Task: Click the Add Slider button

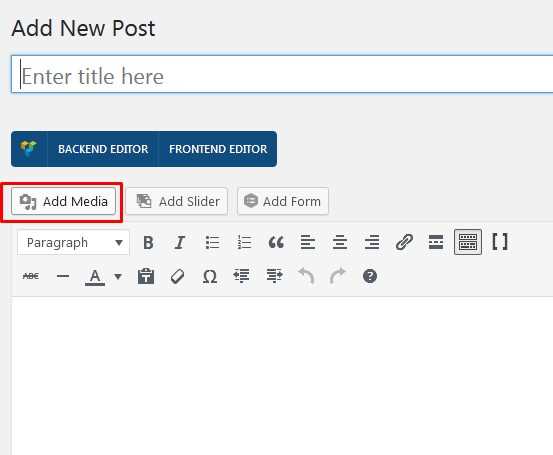Action: (x=177, y=201)
